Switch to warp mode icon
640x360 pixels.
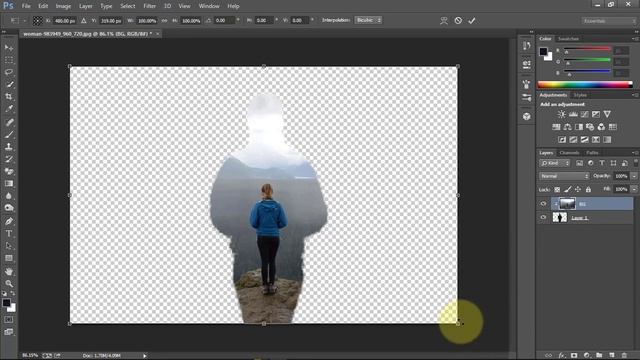pyautogui.click(x=444, y=20)
